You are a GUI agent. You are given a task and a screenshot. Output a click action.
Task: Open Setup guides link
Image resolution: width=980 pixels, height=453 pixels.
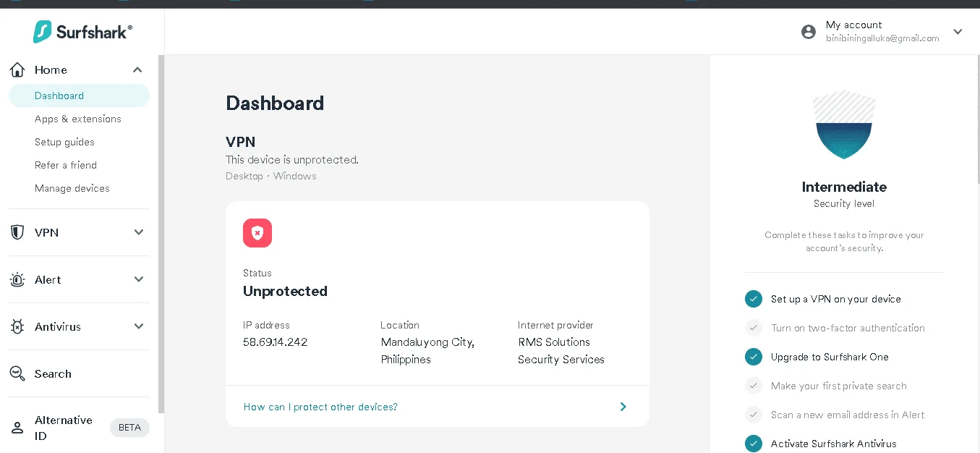point(64,142)
